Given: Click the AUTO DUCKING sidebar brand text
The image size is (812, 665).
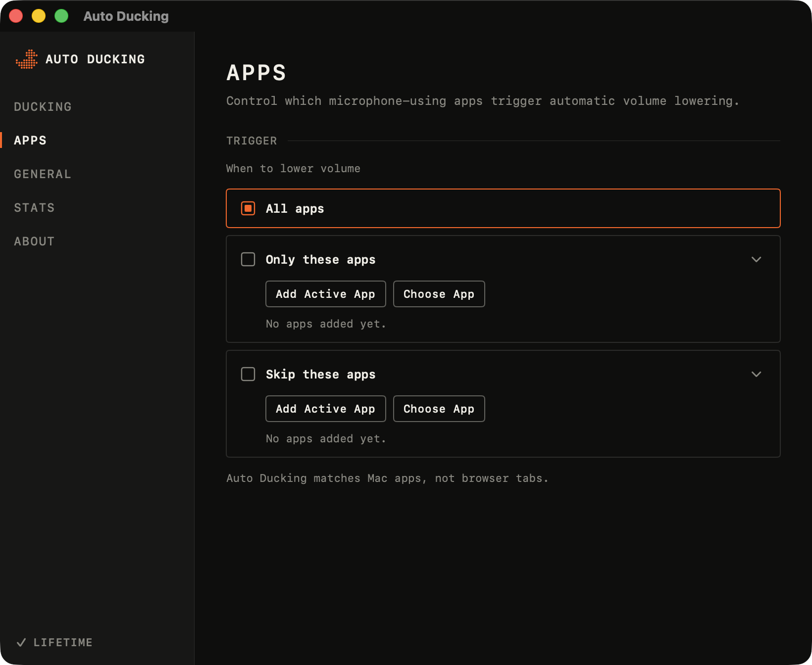Looking at the screenshot, I should 95,59.
